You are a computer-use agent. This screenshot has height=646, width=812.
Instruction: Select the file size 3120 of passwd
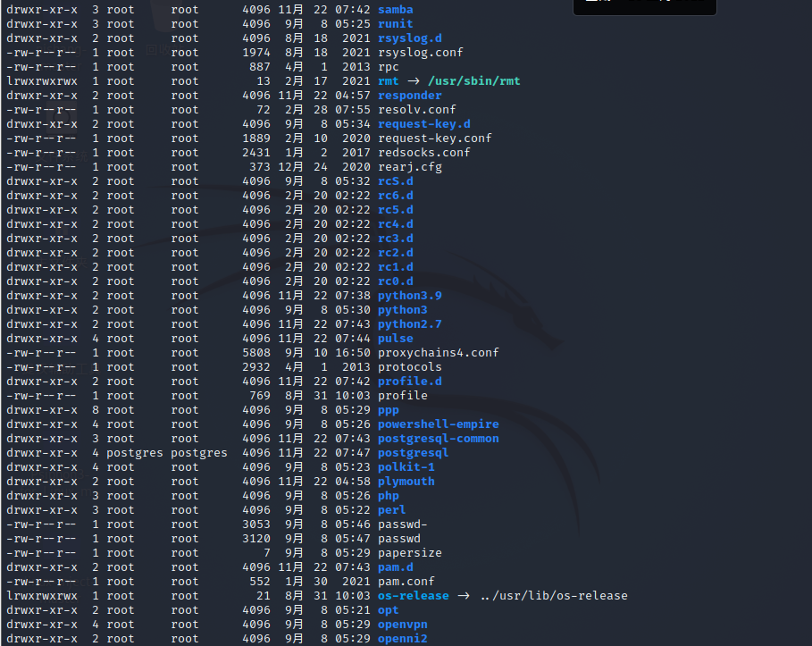[x=256, y=539]
